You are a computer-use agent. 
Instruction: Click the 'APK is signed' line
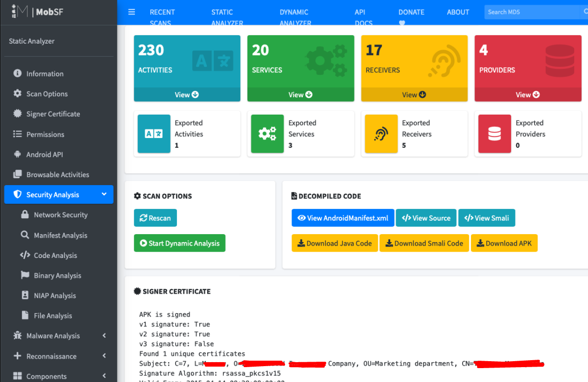[165, 315]
